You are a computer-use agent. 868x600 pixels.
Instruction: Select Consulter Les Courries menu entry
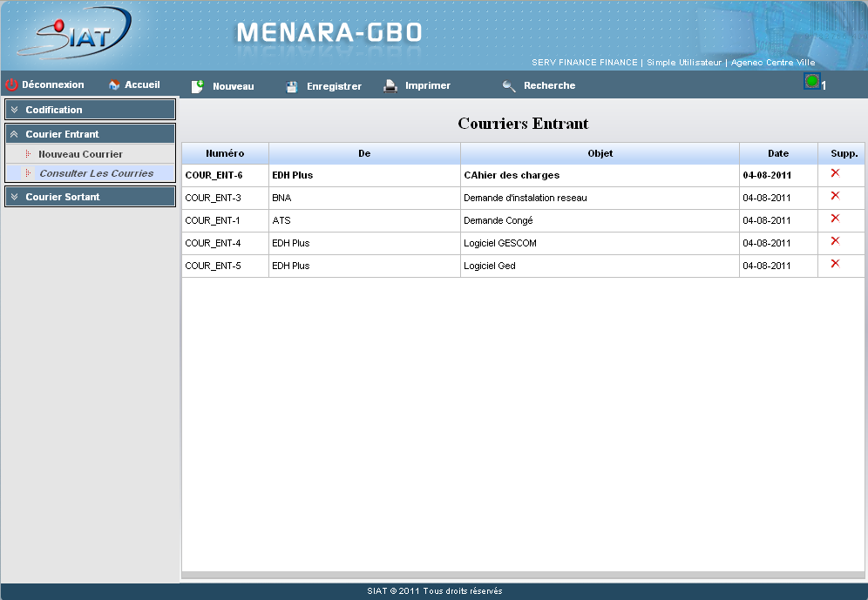tap(91, 173)
